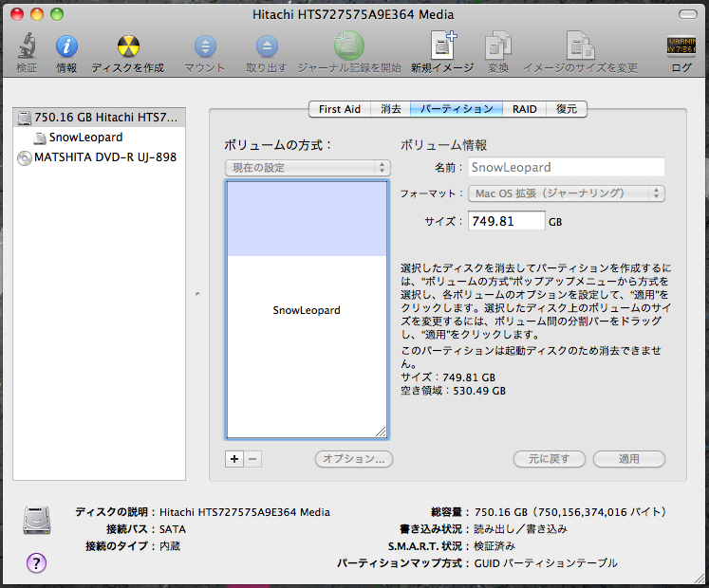
Task: Switch to the RAID tab
Action: pos(525,109)
